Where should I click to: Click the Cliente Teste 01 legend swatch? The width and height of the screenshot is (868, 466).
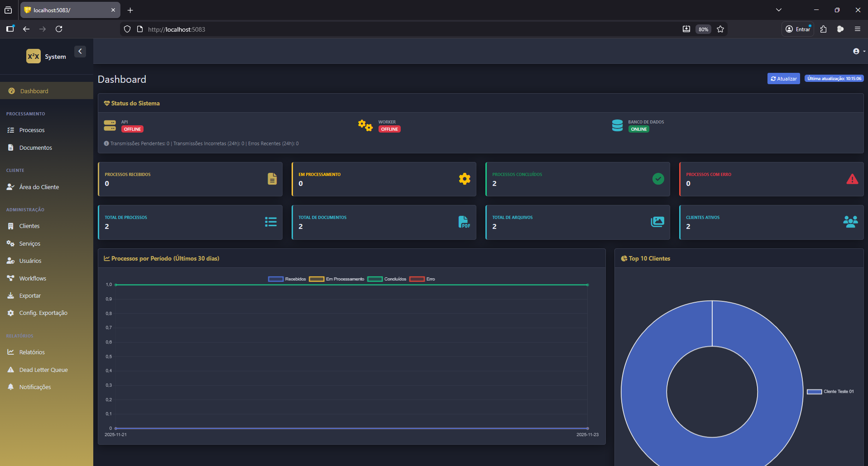814,392
